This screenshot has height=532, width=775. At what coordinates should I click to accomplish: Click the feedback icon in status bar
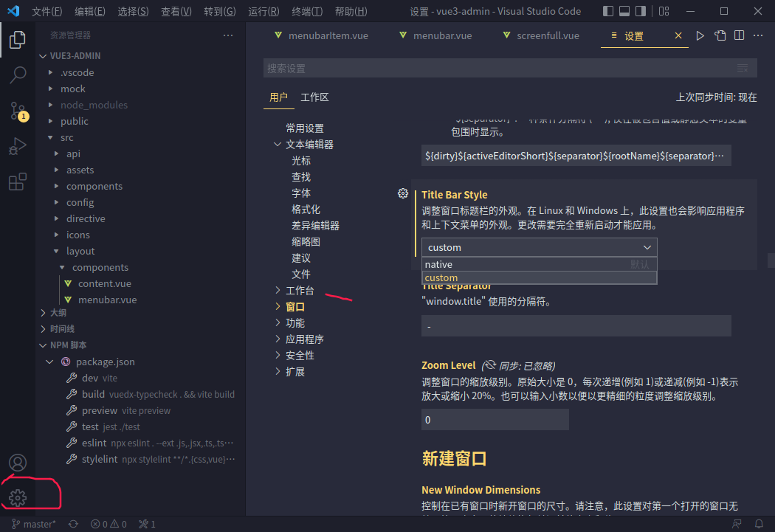(737, 524)
